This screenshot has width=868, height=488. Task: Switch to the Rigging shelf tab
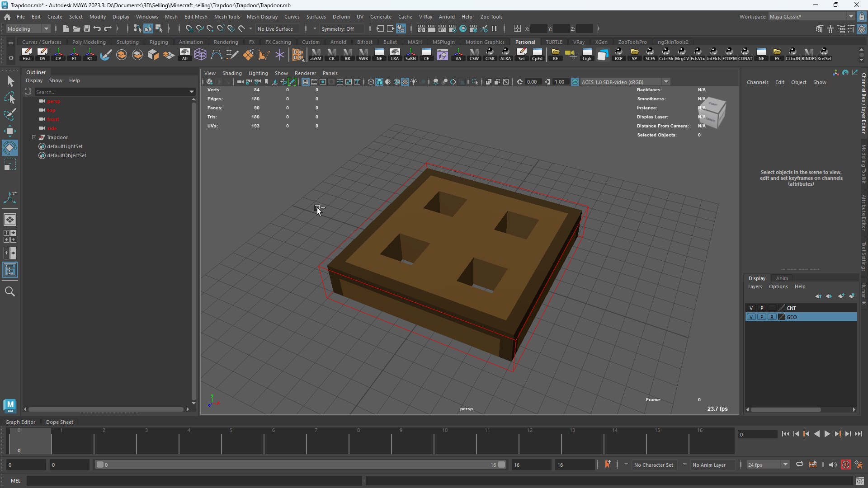click(159, 42)
